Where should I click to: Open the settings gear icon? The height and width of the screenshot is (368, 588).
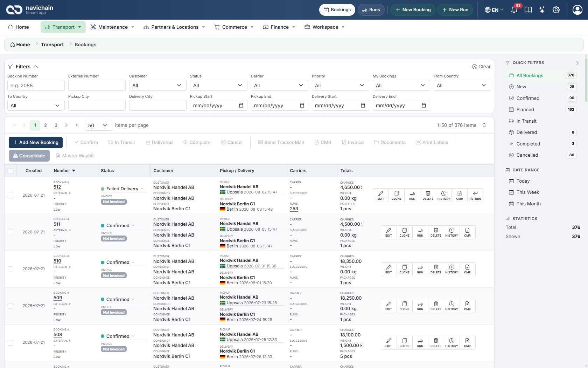tap(556, 10)
